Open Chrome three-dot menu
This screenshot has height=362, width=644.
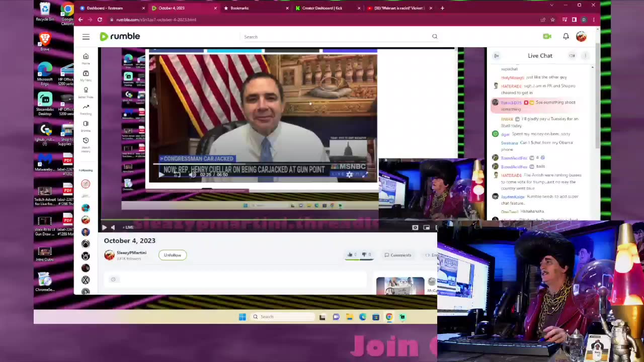pos(594,20)
